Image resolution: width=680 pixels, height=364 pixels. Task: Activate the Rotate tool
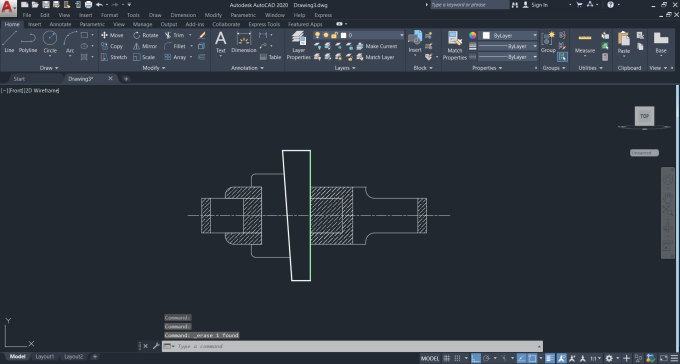click(146, 35)
